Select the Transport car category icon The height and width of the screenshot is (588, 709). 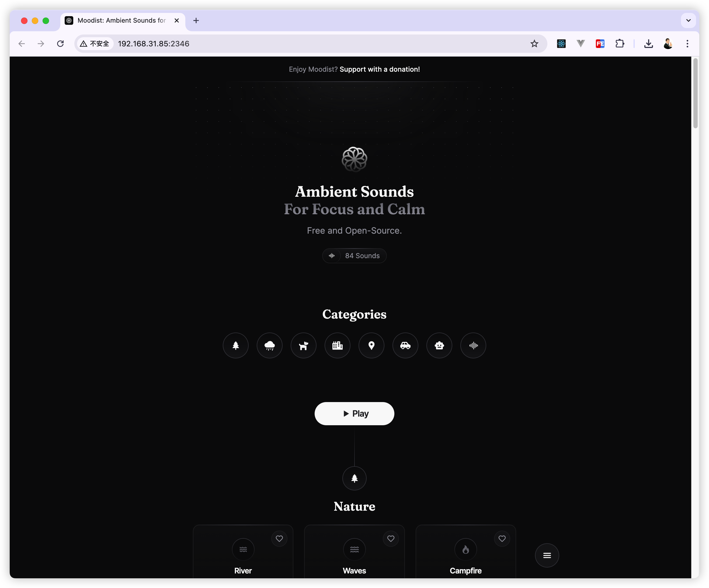click(x=405, y=345)
